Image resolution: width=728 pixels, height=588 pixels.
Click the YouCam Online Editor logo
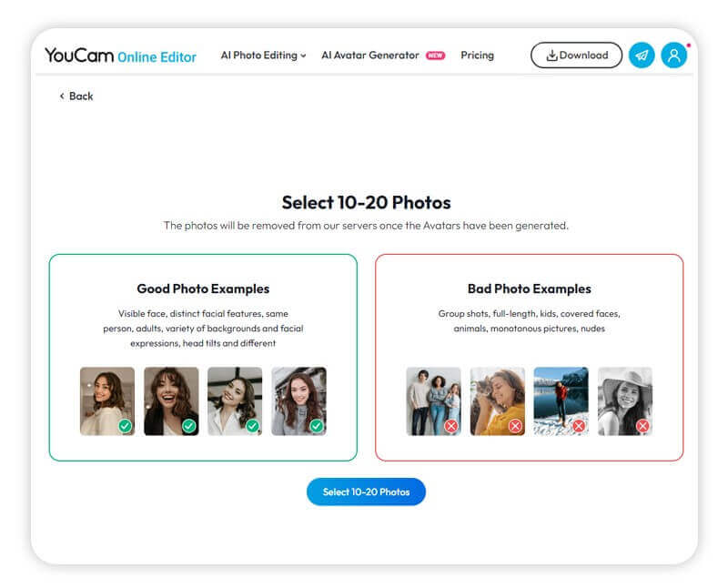pyautogui.click(x=121, y=56)
